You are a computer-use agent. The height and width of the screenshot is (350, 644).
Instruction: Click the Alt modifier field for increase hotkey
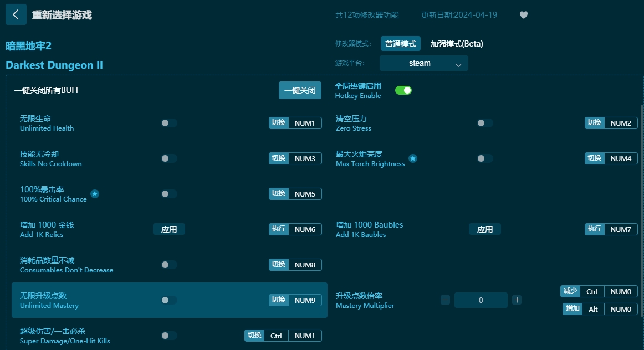click(x=593, y=309)
